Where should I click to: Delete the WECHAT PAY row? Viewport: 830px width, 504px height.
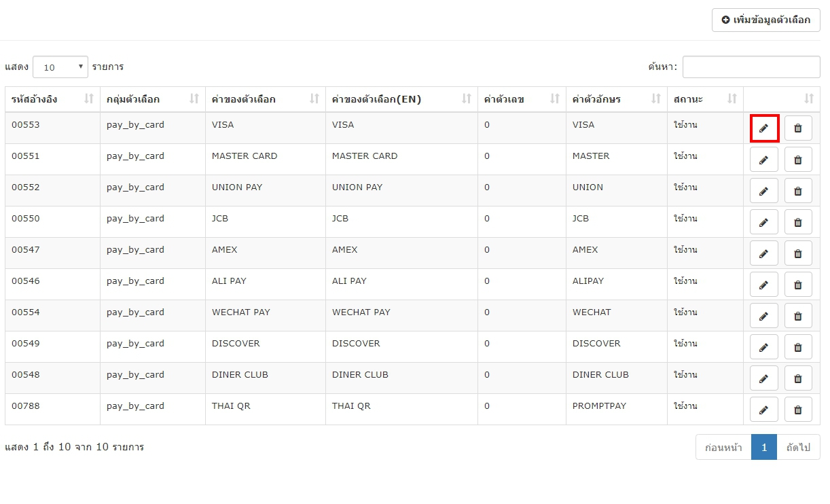(798, 315)
